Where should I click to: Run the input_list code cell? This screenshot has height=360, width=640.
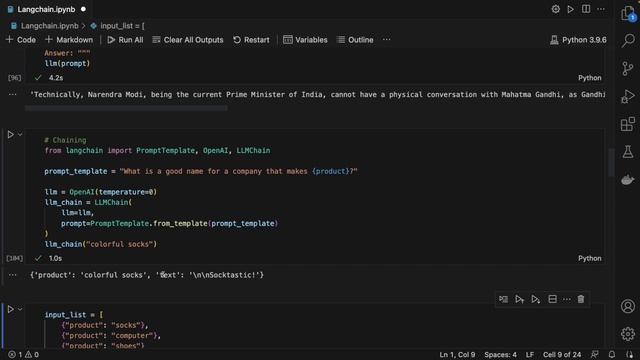(11, 309)
